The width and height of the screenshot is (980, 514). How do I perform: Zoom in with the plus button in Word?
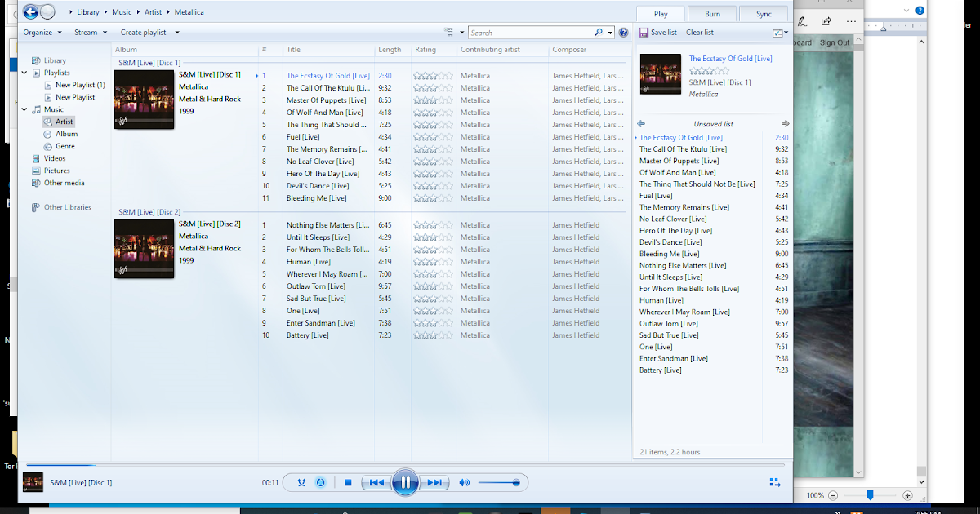point(907,495)
